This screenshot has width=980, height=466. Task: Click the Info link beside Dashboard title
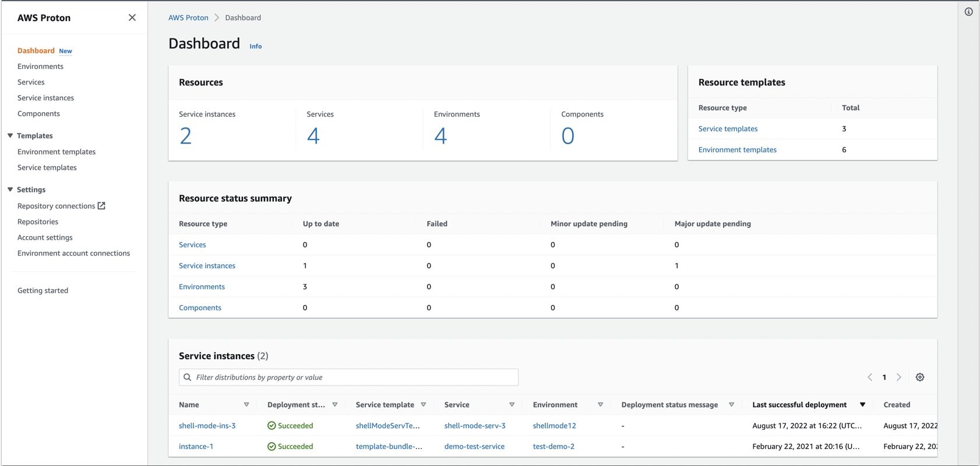tap(256, 46)
